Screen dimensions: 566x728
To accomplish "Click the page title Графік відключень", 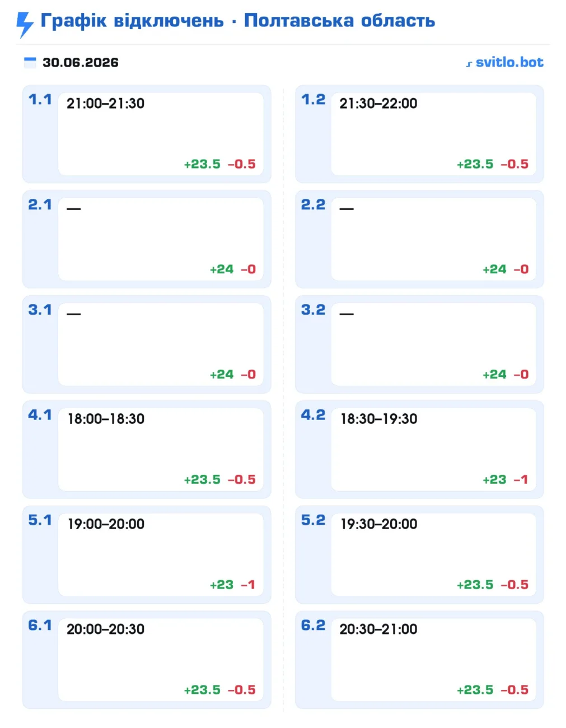I will click(132, 21).
